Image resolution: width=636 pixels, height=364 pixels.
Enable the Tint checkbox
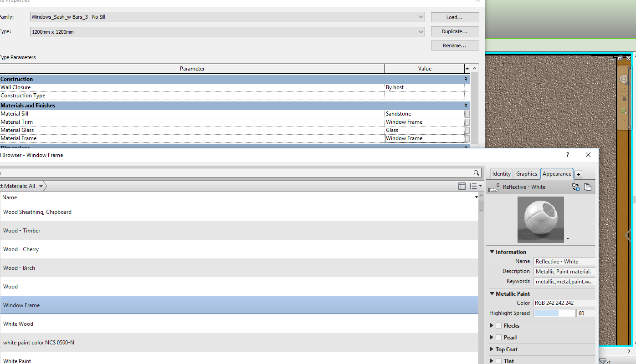click(499, 361)
